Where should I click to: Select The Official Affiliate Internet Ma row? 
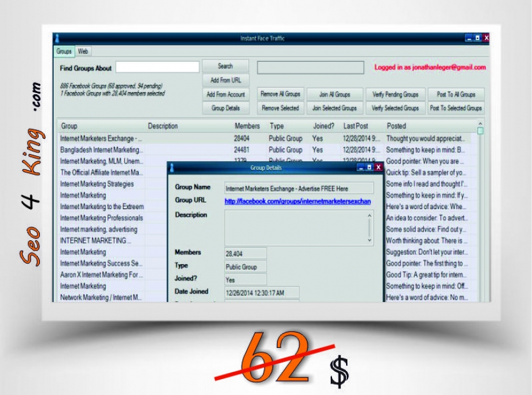(x=102, y=172)
